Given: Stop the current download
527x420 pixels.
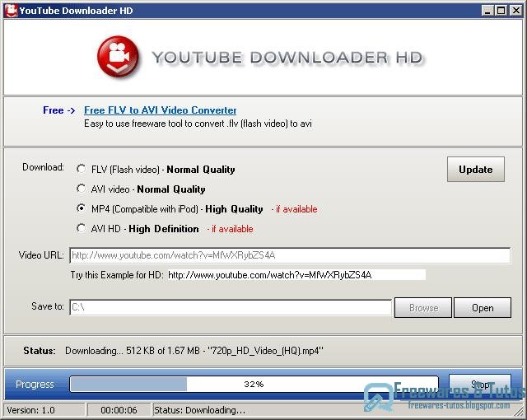Looking at the screenshot, I should point(480,384).
